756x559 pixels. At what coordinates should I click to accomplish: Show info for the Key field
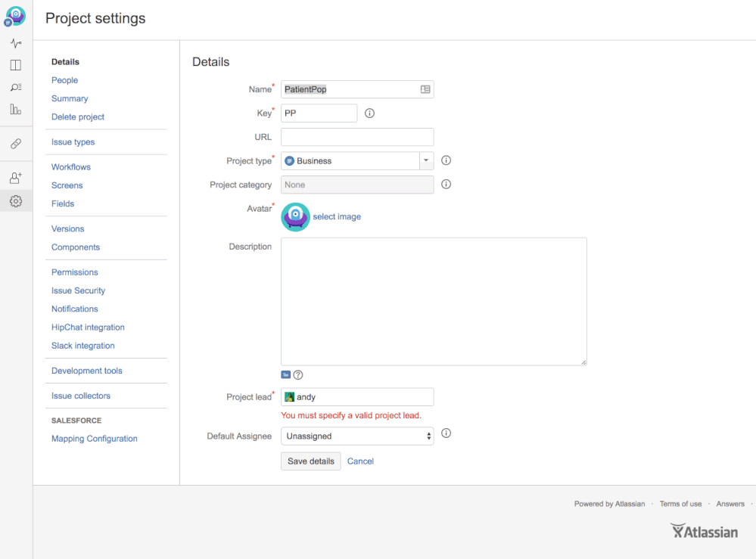point(369,113)
